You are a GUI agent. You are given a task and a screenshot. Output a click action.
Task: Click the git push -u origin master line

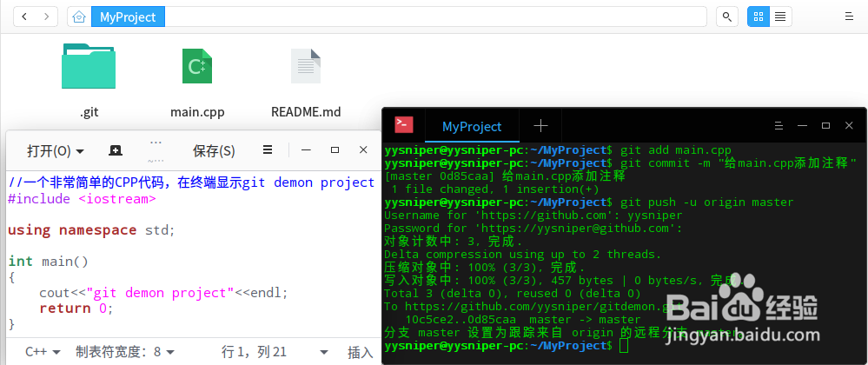(x=589, y=202)
